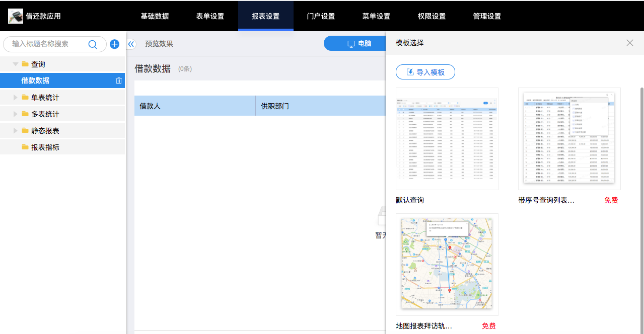The width and height of the screenshot is (644, 334).
Task: Open the 门户设置 tab
Action: 321,16
